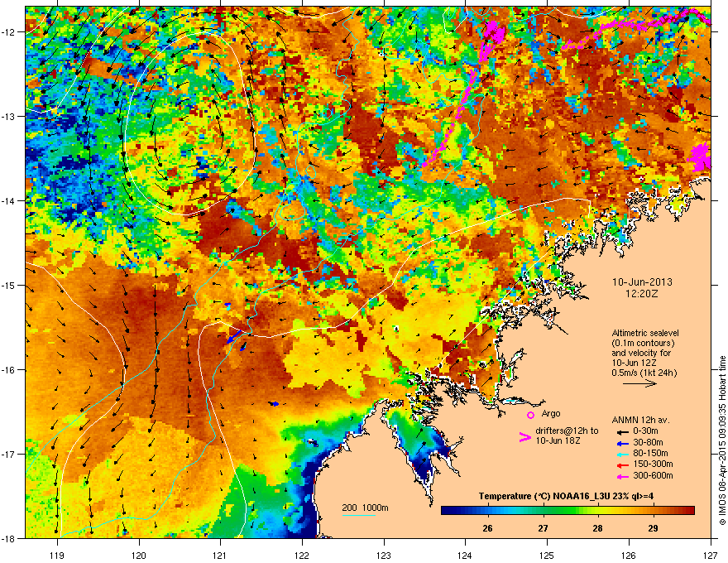Viewport: 728px width, 563px height.
Task: Click the 'Altimetric sealevel' legend text
Action: [x=645, y=333]
